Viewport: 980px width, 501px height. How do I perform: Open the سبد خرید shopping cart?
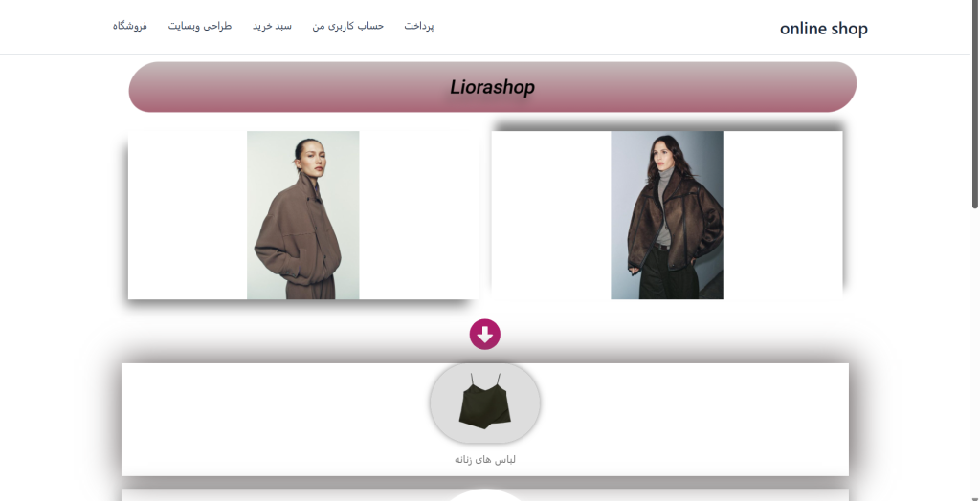pos(272,26)
